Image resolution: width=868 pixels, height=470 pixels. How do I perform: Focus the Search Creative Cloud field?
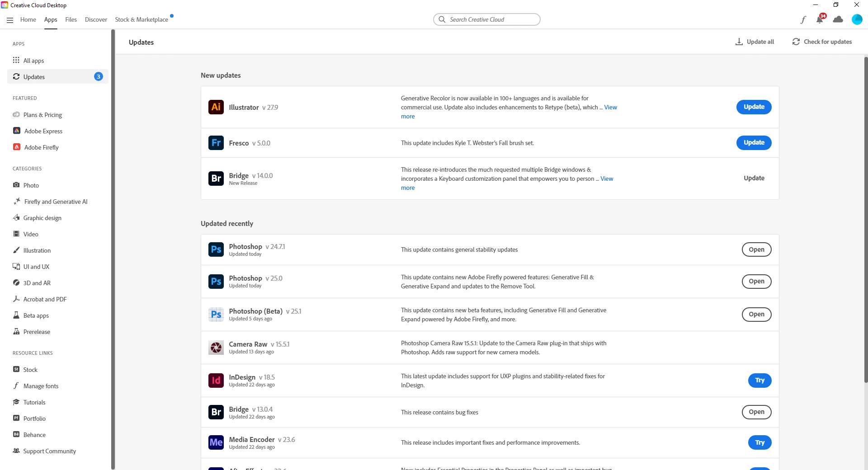click(486, 19)
